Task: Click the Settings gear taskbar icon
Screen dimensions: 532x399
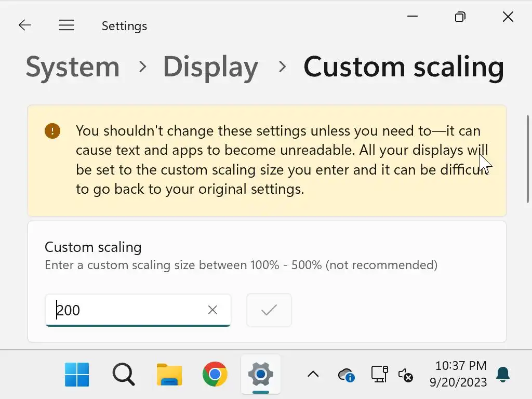Action: [x=261, y=375]
